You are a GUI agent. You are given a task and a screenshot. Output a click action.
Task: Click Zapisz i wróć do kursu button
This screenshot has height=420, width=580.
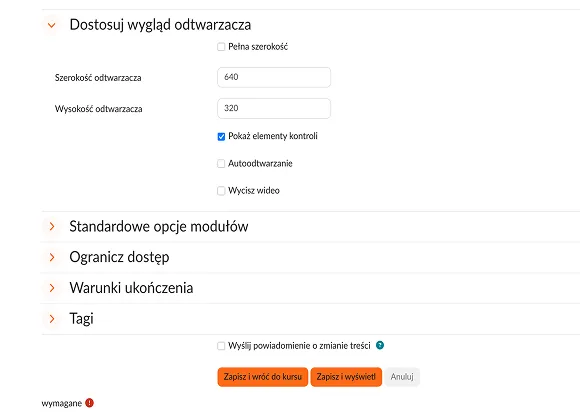pos(263,377)
